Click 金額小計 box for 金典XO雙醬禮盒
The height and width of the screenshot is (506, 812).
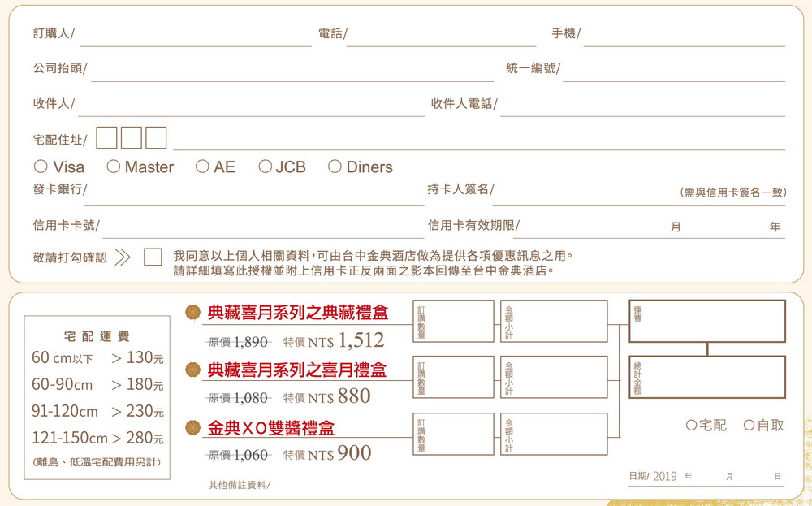point(554,434)
